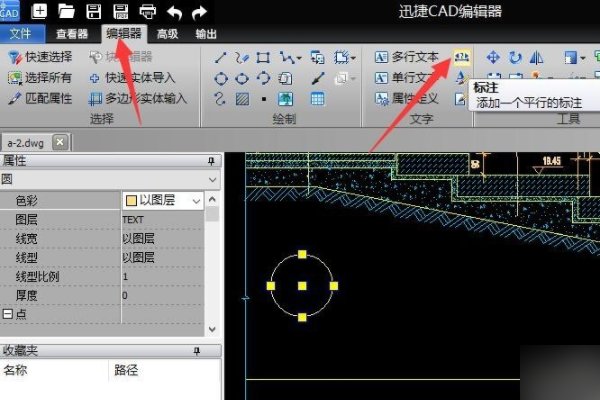600x400 pixels.
Task: Click the yellow color swatch for 色彩
Action: [131, 201]
